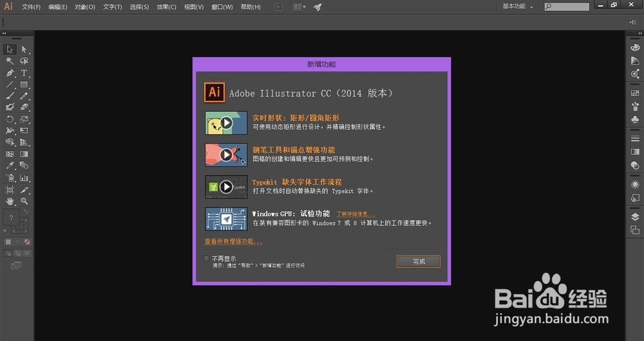Open the Brushes panel icon

click(x=635, y=106)
